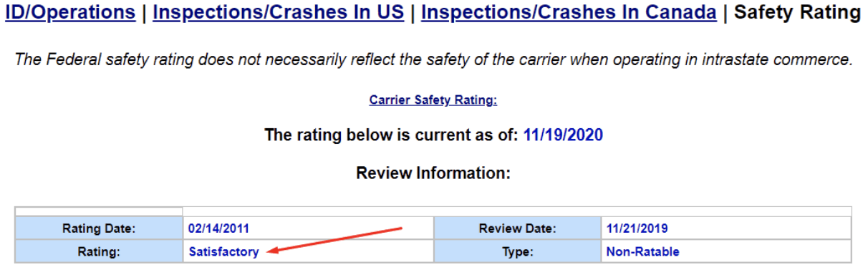
Task: Click the empty table header row
Action: click(x=433, y=212)
